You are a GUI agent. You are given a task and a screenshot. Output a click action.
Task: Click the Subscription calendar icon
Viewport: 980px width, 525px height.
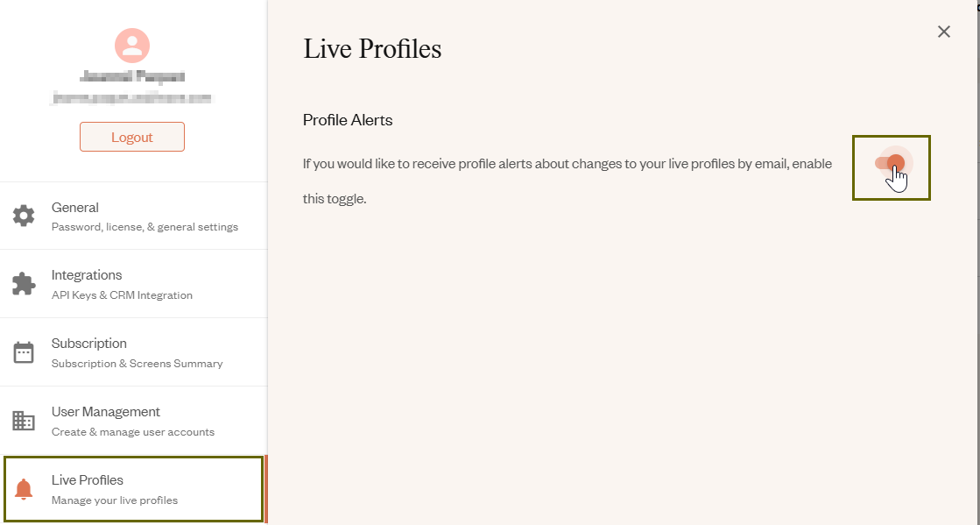click(24, 351)
